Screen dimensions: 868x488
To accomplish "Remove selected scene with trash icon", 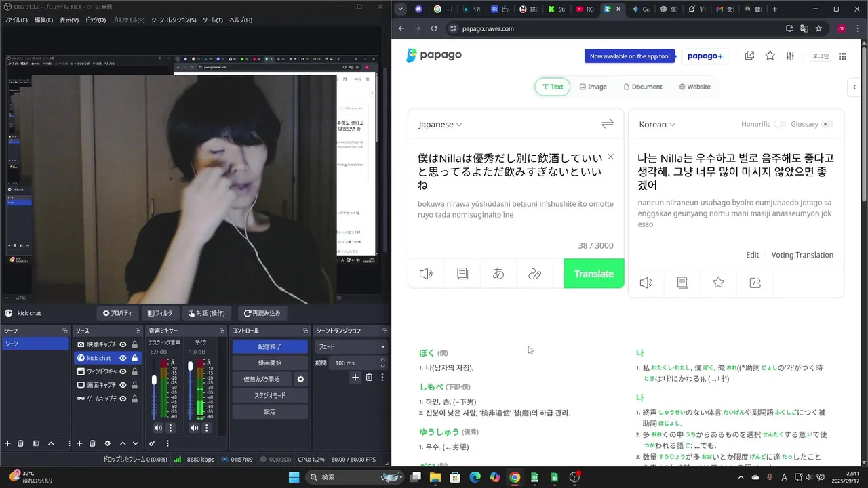I will [x=21, y=443].
